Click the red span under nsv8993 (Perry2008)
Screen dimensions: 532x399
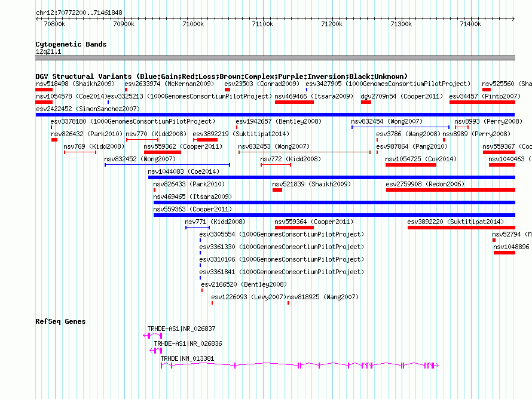click(x=461, y=127)
